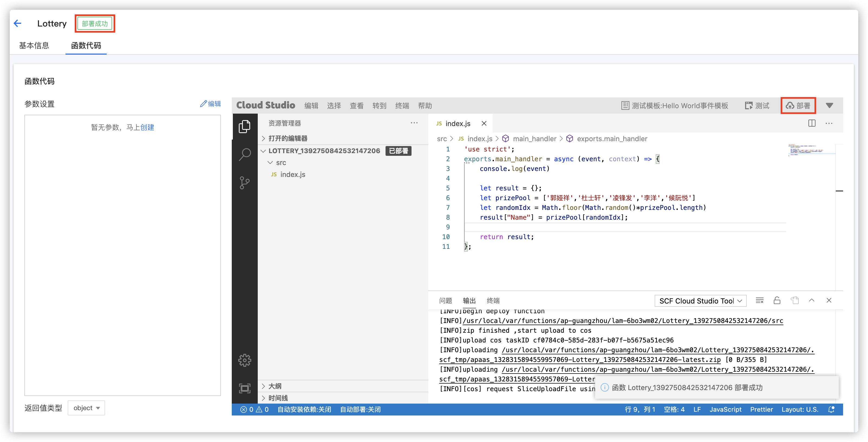Maximize output panel with the chevron up
Screen dimensions: 868x442
coord(812,300)
